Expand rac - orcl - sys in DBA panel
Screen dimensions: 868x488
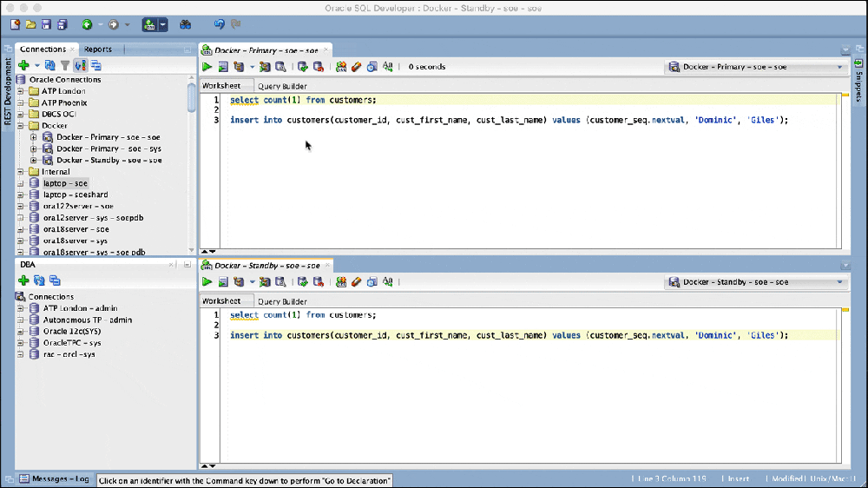click(21, 354)
